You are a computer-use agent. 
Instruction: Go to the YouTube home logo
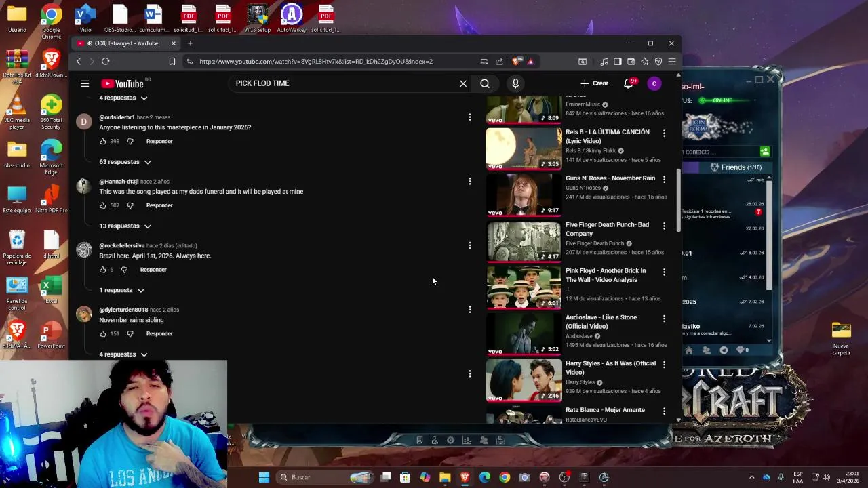123,83
